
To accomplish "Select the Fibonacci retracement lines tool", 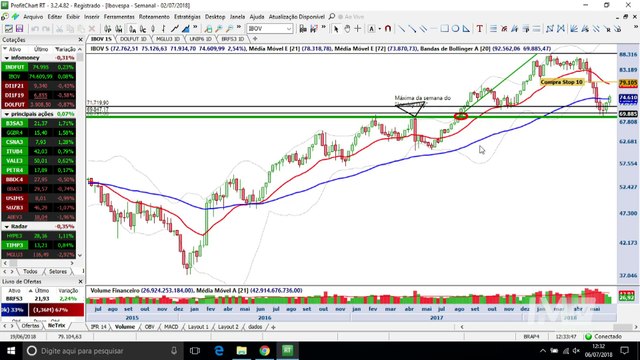I will (x=493, y=29).
